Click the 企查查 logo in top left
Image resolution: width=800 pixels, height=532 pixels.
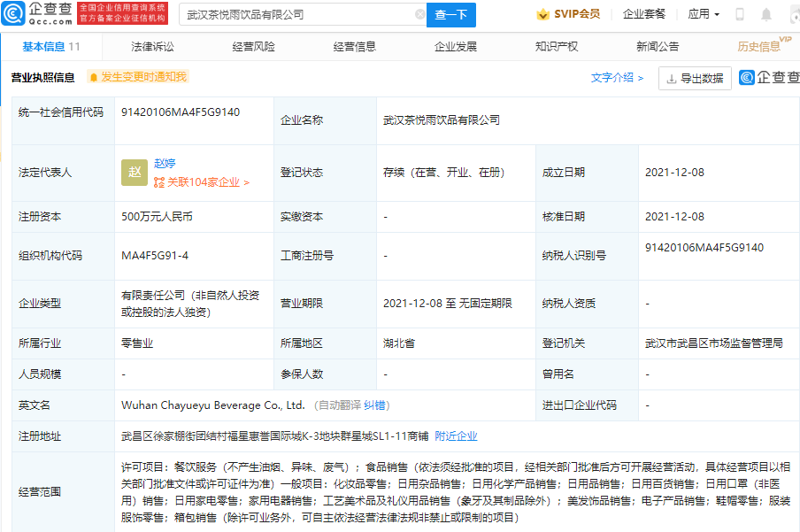pos(36,14)
